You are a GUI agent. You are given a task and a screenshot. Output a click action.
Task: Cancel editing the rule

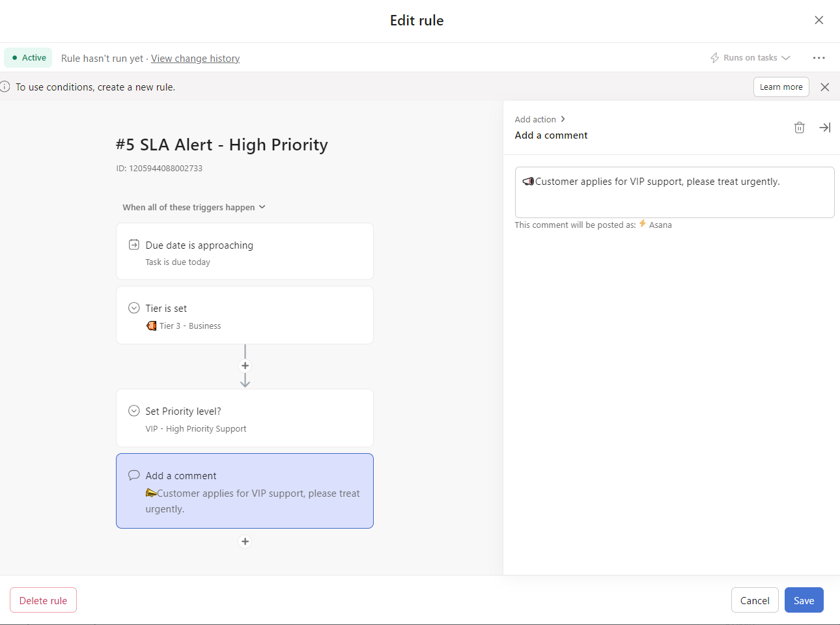click(x=755, y=600)
